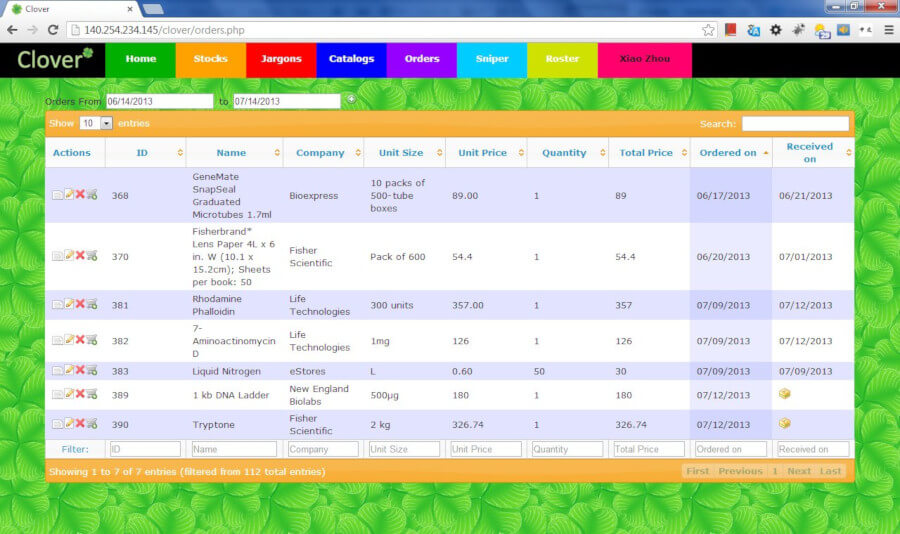900x534 pixels.
Task: Open the speaker extension icon
Action: point(843,30)
